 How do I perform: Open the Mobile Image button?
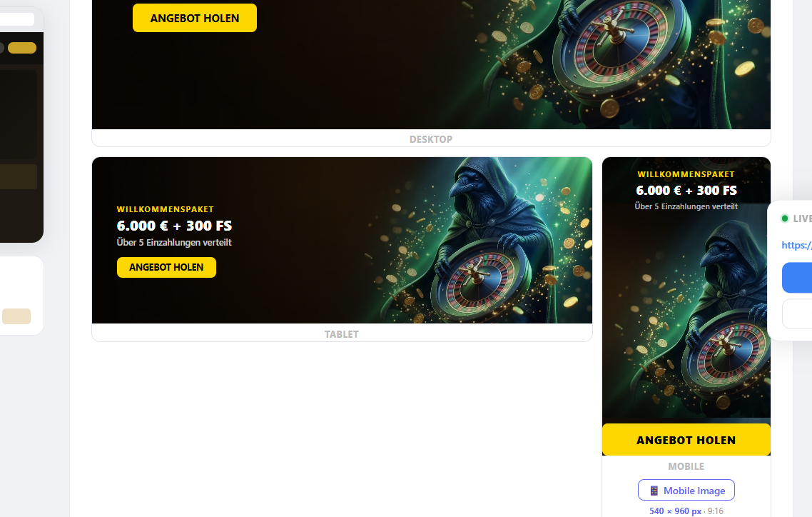(x=686, y=490)
